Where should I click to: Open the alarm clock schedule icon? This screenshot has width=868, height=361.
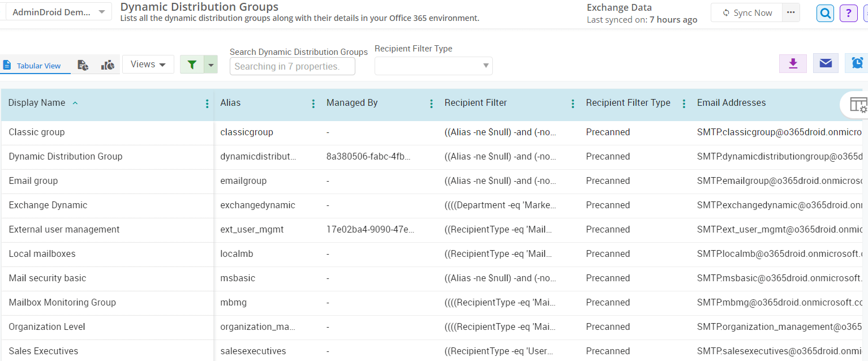[x=857, y=63]
